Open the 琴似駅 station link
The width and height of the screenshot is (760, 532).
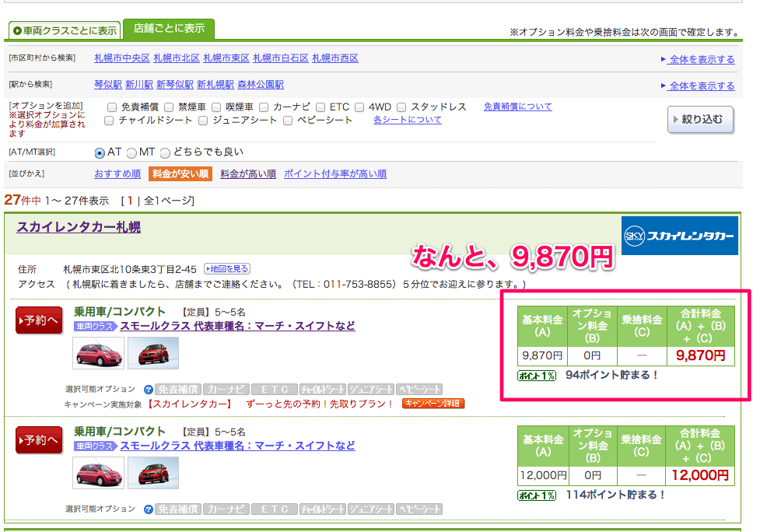tap(108, 84)
